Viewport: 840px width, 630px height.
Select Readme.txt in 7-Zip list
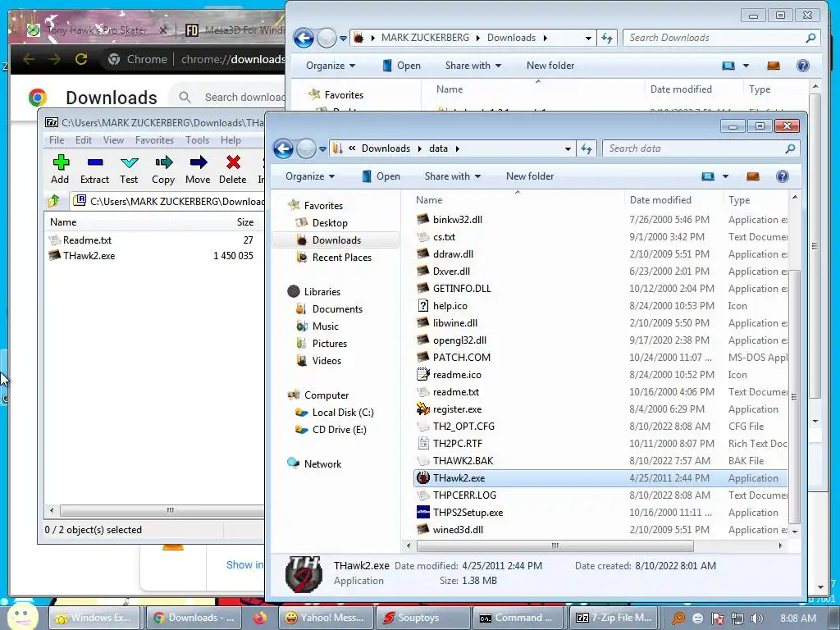click(87, 240)
